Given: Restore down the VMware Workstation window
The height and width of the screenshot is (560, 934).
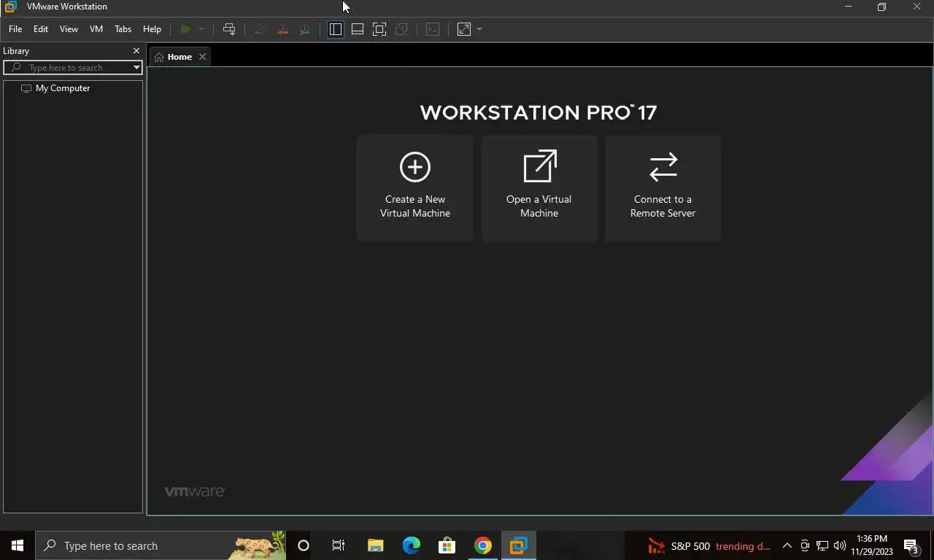Looking at the screenshot, I should (x=881, y=7).
